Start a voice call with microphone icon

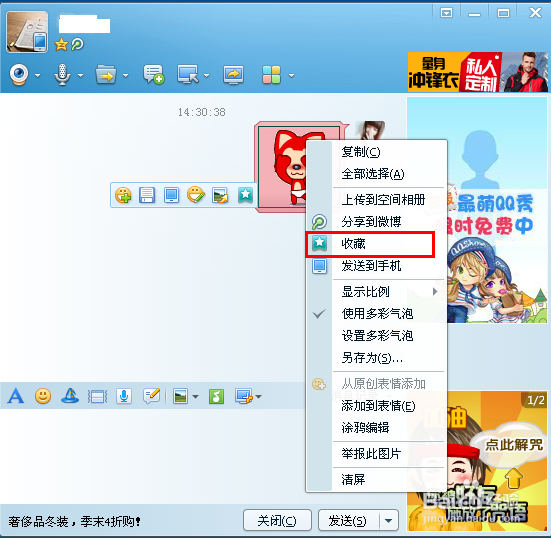pos(62,74)
